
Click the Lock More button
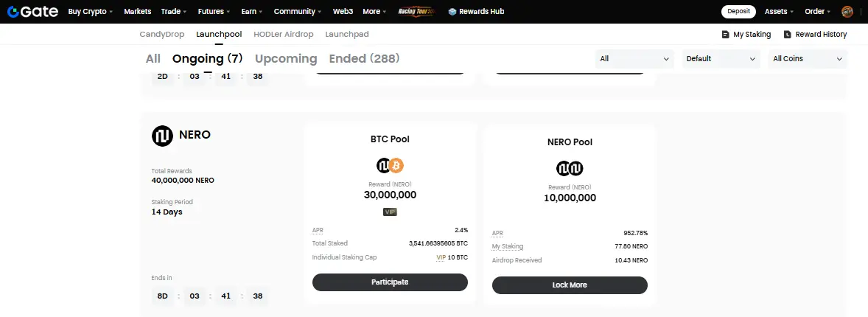click(570, 285)
